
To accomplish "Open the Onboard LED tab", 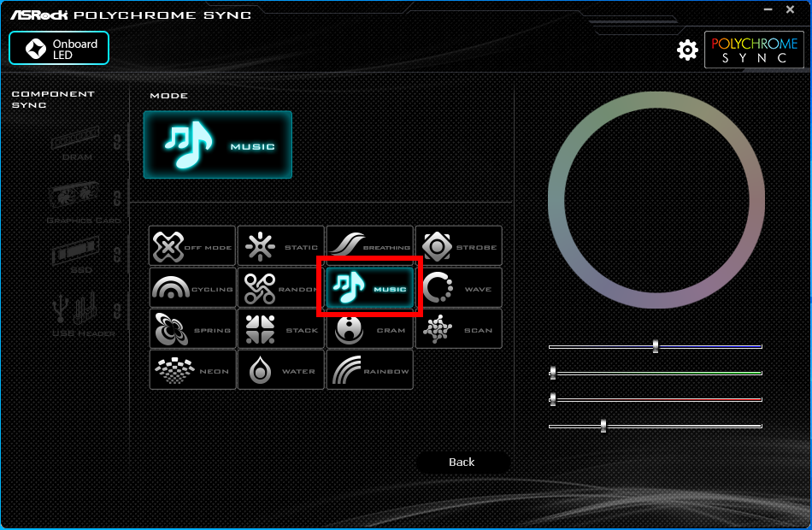I will point(59,48).
